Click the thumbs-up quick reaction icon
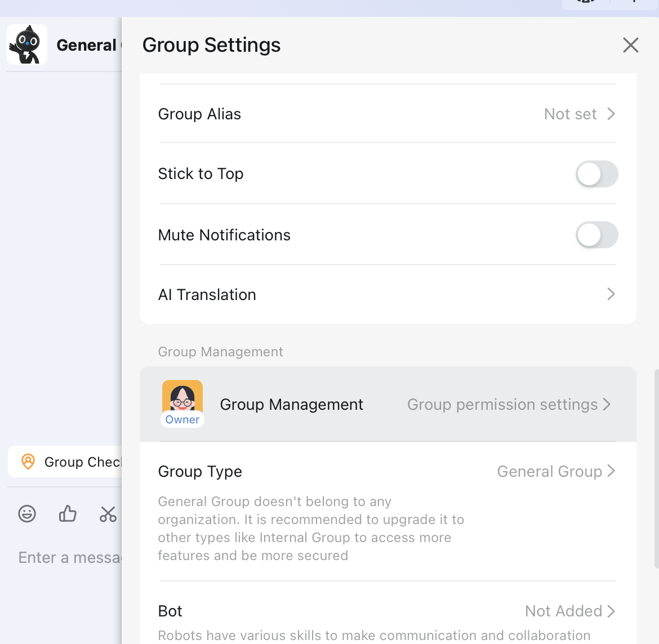 pyautogui.click(x=67, y=513)
